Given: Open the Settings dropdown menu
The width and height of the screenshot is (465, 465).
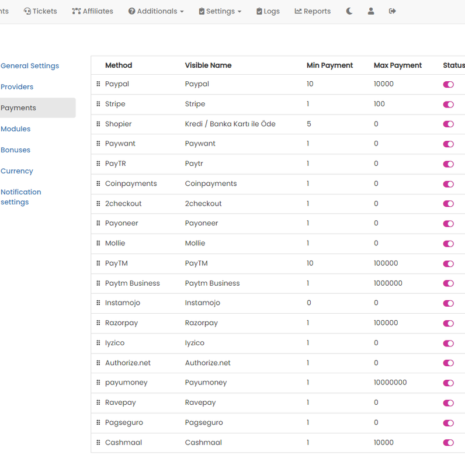Looking at the screenshot, I should pos(220,11).
